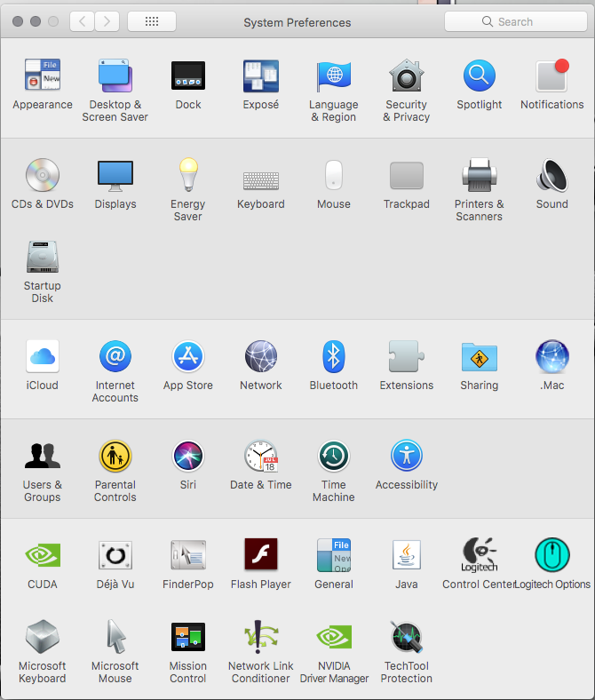This screenshot has height=700, width=595.
Task: Click the Show All grid button
Action: (152, 21)
